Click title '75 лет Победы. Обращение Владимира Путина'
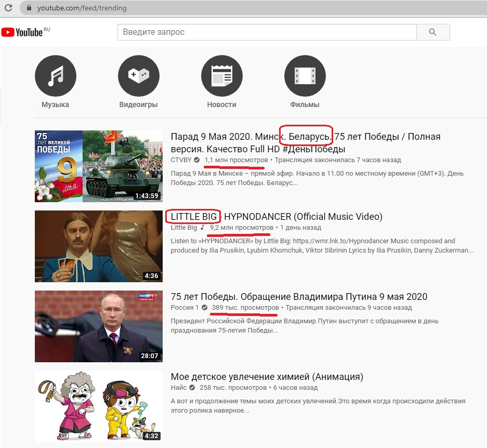Screen dimensions: 487x448 299,297
